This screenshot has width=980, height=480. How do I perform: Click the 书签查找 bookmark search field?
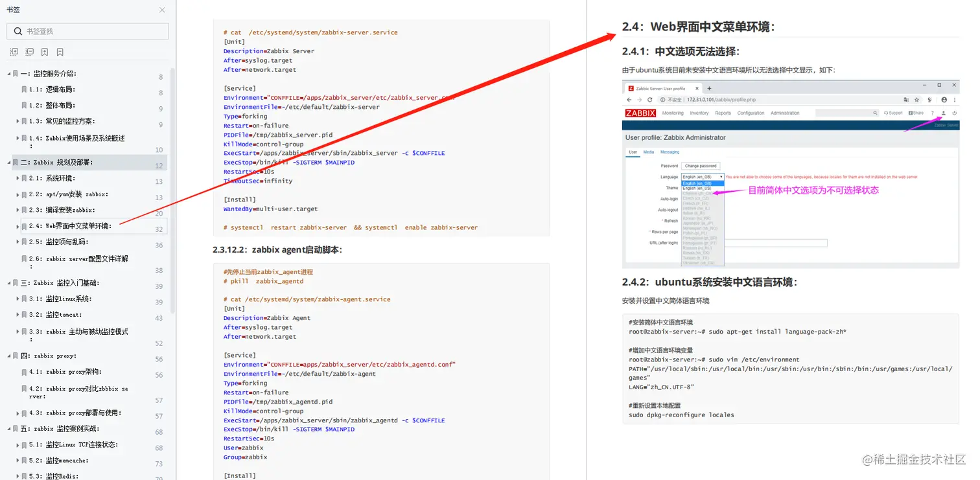click(x=87, y=31)
